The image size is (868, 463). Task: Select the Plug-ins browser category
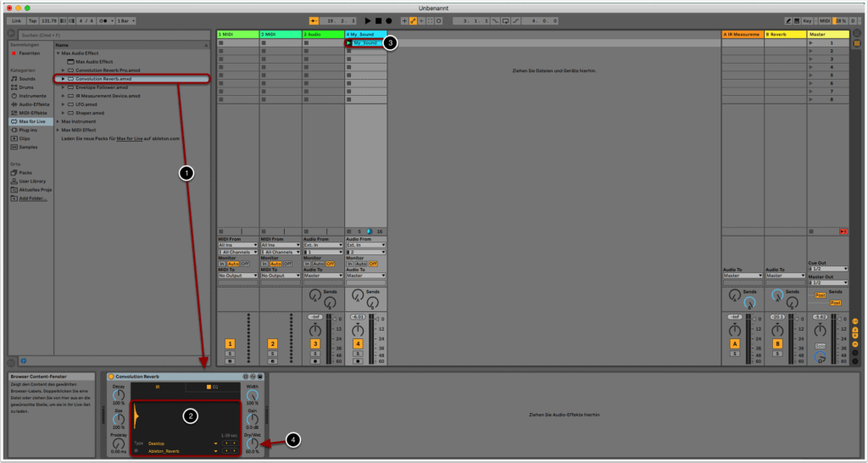coord(29,130)
